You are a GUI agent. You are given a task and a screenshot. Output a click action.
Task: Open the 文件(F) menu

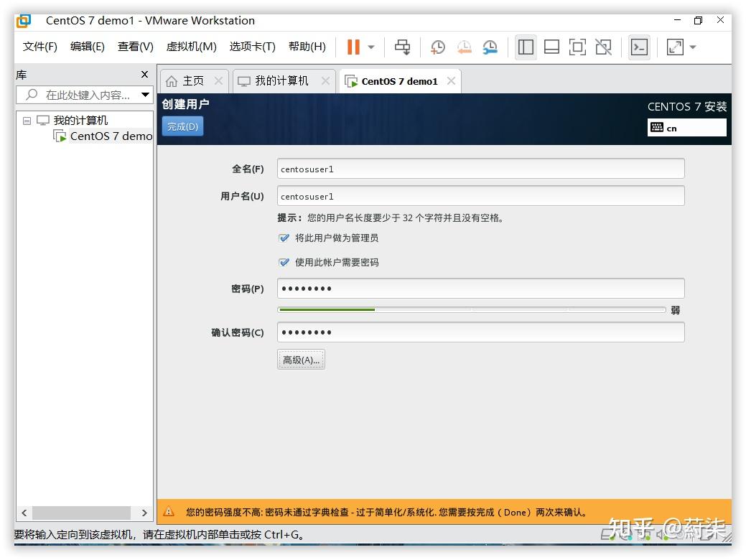40,47
